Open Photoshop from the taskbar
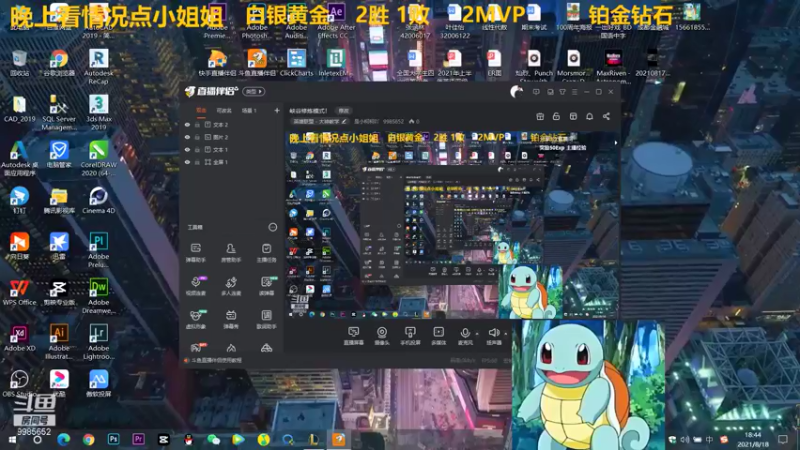The image size is (800, 450). click(x=113, y=439)
